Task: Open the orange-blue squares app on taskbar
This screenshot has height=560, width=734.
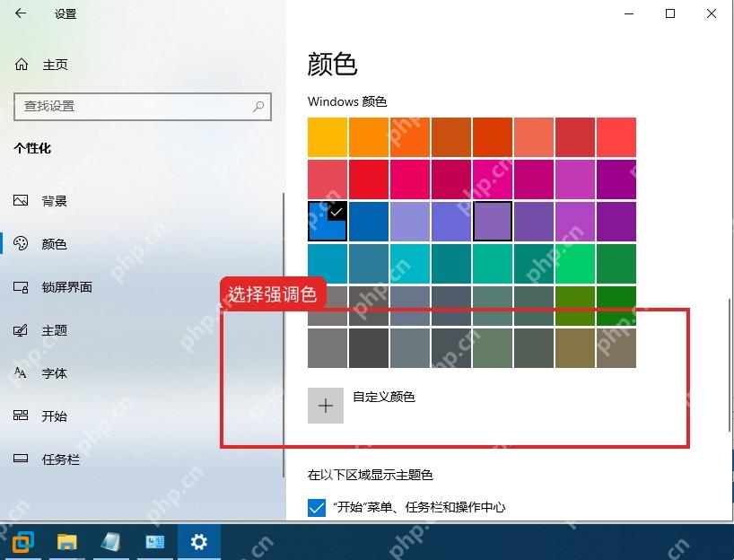Action: click(x=23, y=542)
